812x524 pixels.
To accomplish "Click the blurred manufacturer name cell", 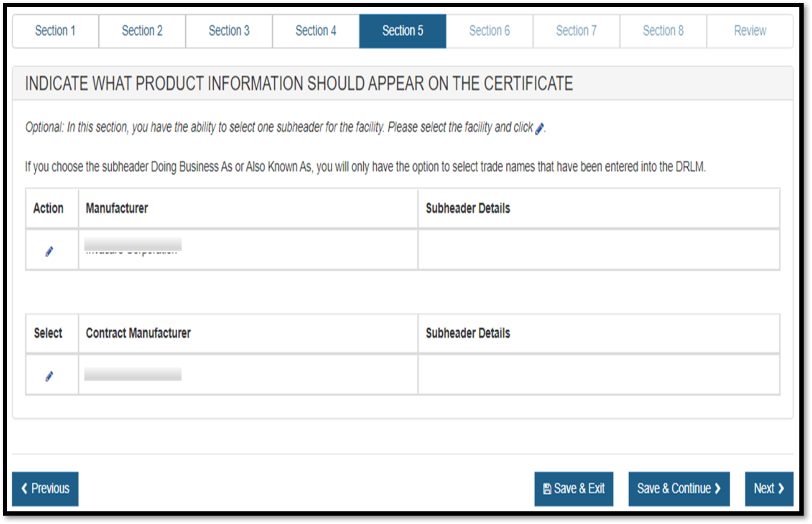I will click(133, 246).
